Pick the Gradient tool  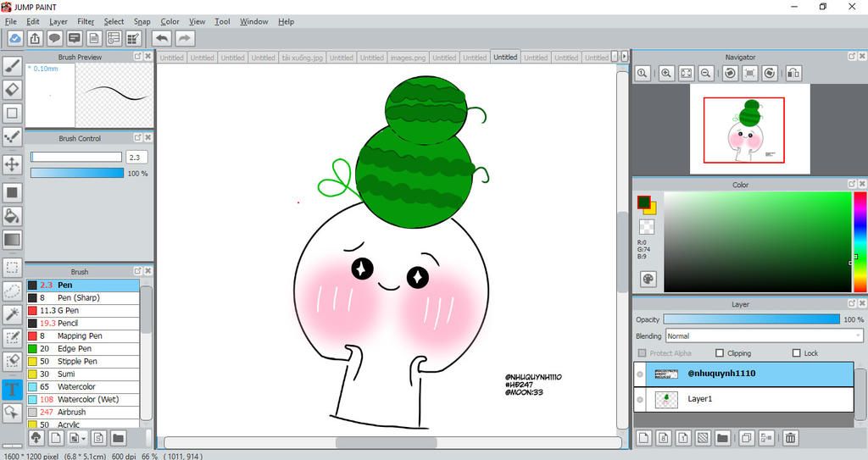pyautogui.click(x=13, y=240)
